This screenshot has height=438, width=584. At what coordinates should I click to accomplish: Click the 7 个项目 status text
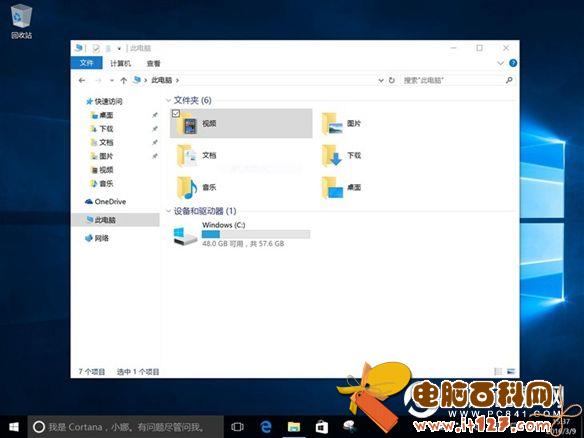click(92, 372)
